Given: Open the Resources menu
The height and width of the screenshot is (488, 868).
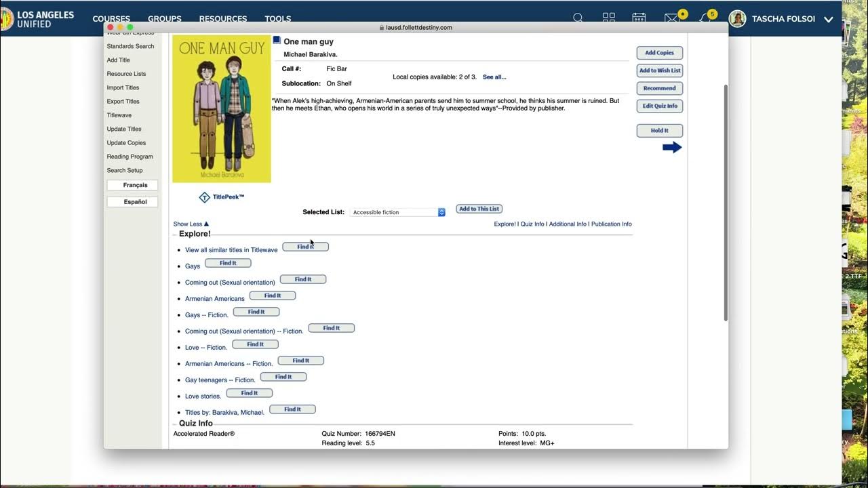Looking at the screenshot, I should click(x=223, y=19).
